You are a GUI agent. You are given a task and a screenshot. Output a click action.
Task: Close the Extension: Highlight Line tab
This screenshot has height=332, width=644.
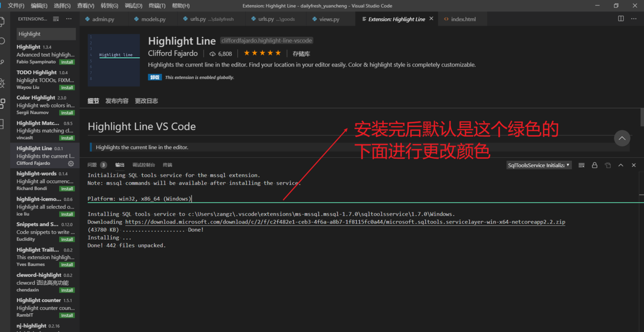[x=432, y=19]
